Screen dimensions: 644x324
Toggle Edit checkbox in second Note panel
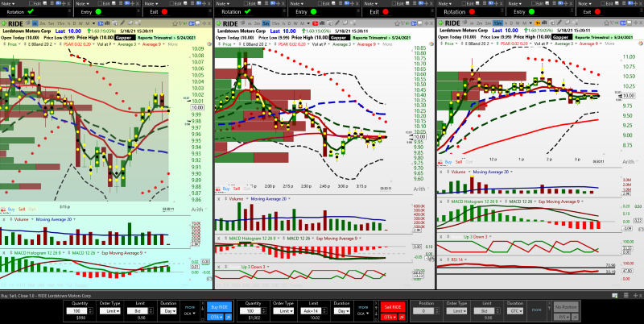click(100, 3)
